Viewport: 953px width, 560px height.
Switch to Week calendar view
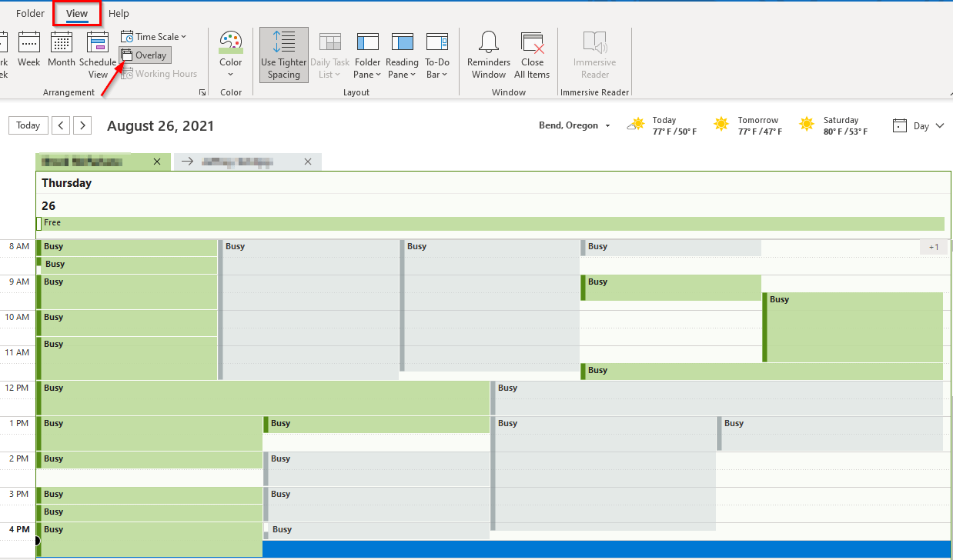(29, 51)
